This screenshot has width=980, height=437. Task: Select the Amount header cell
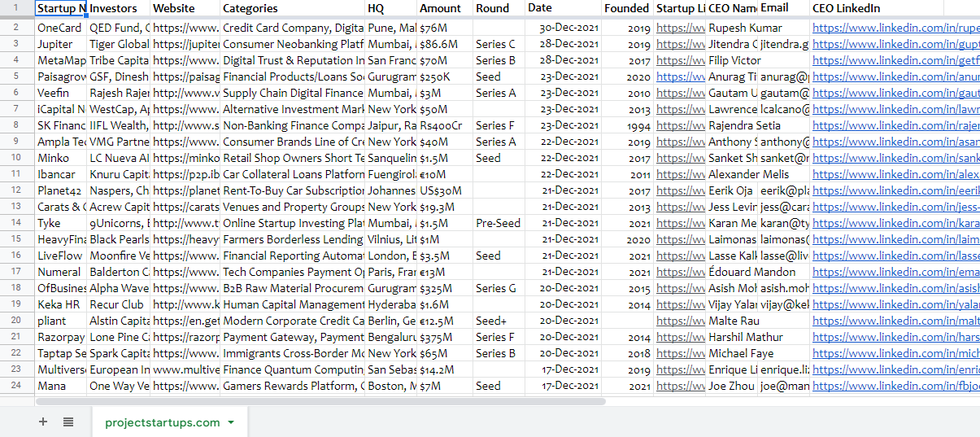coord(445,8)
